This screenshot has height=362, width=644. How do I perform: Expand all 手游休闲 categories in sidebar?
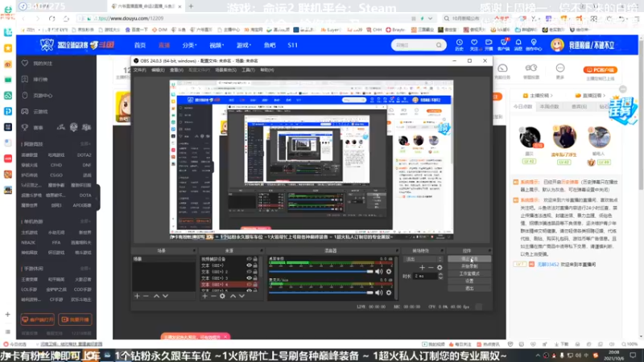(85, 269)
